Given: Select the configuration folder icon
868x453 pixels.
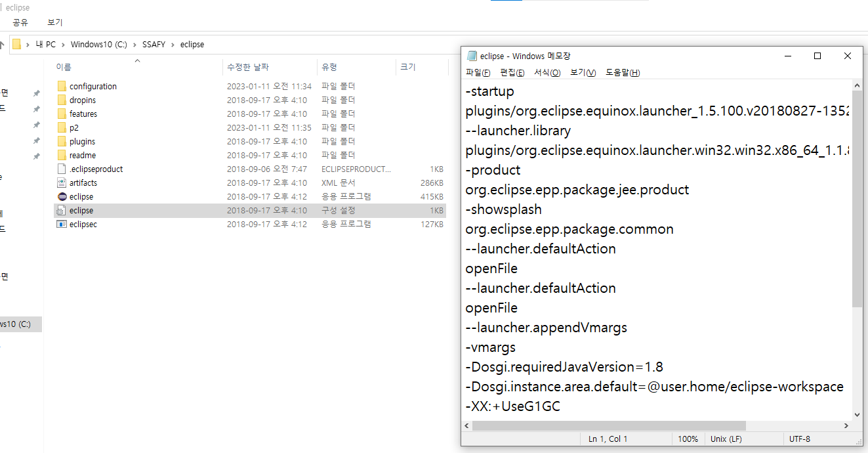Looking at the screenshot, I should [x=62, y=86].
